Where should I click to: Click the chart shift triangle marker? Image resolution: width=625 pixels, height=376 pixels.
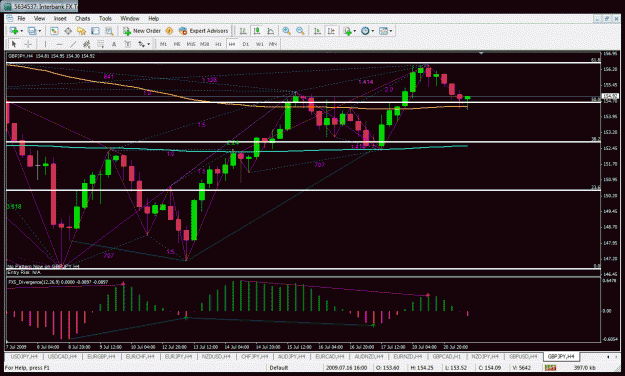[481, 53]
